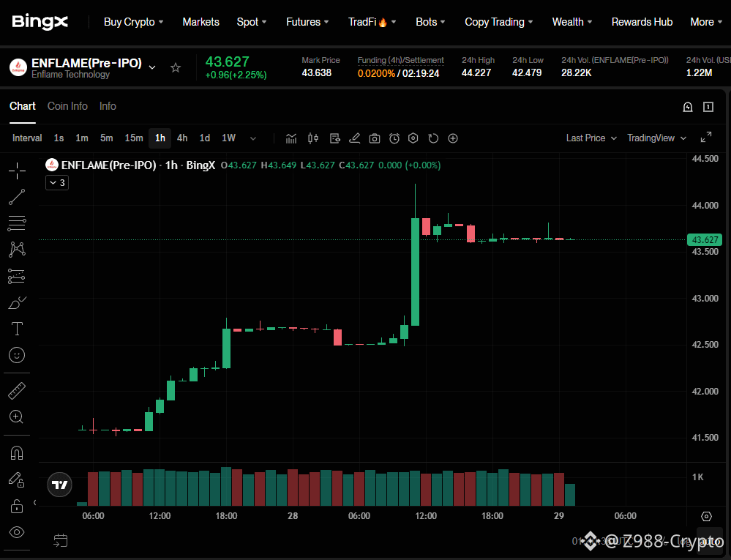
Task: Set the interval to 1d
Action: point(205,138)
